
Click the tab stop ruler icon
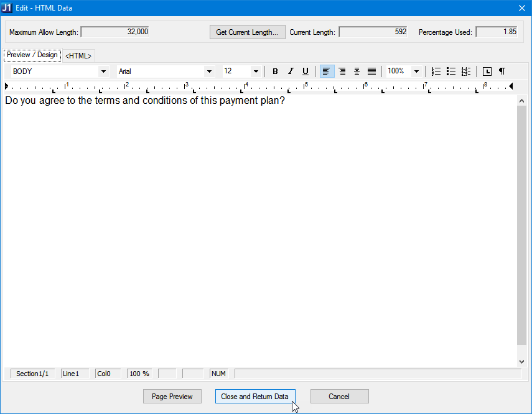pos(487,71)
